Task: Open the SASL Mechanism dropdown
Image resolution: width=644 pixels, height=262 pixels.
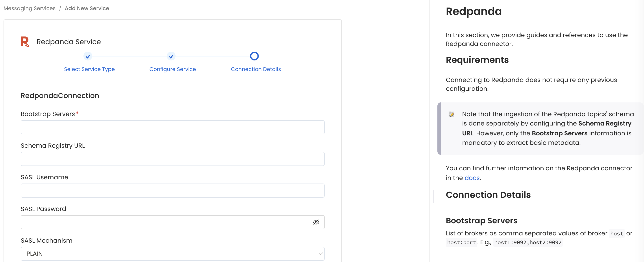Action: (172, 253)
